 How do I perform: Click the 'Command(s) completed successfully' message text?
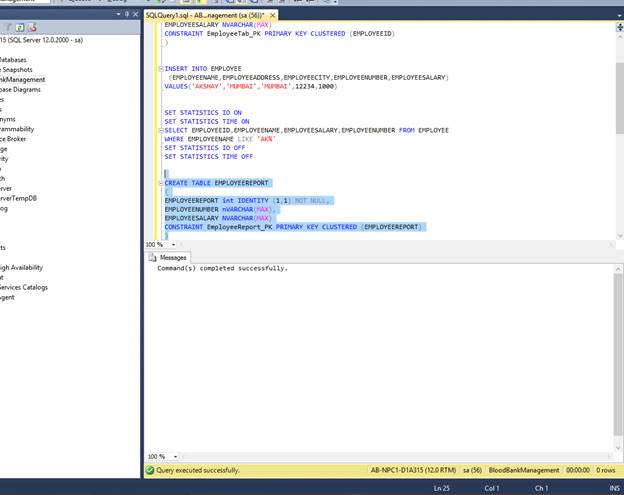[222, 268]
